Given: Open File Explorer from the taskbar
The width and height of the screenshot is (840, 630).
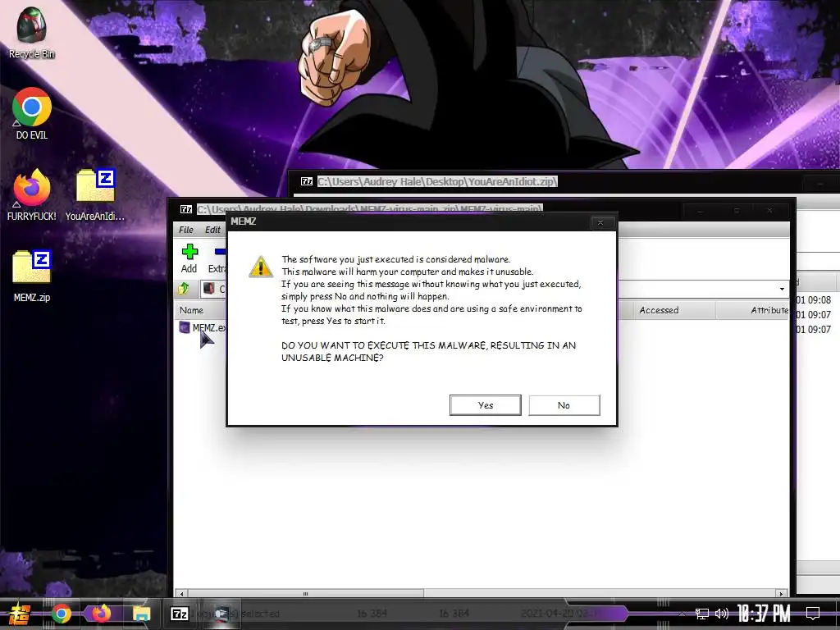Looking at the screenshot, I should coord(141,614).
